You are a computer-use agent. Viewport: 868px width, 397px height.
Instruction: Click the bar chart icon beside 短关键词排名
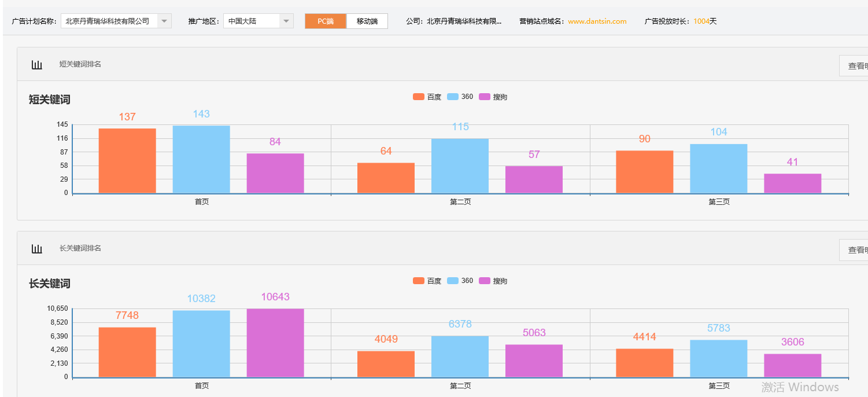pos(36,64)
